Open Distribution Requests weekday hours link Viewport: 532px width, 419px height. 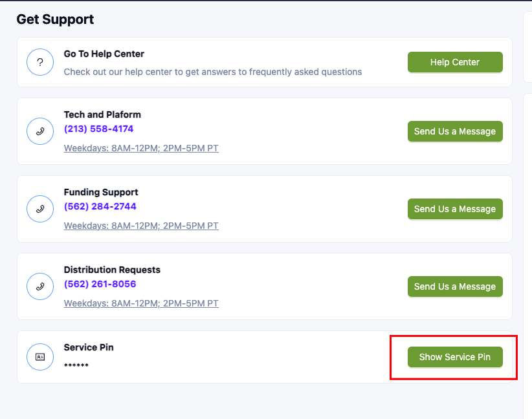(x=141, y=303)
